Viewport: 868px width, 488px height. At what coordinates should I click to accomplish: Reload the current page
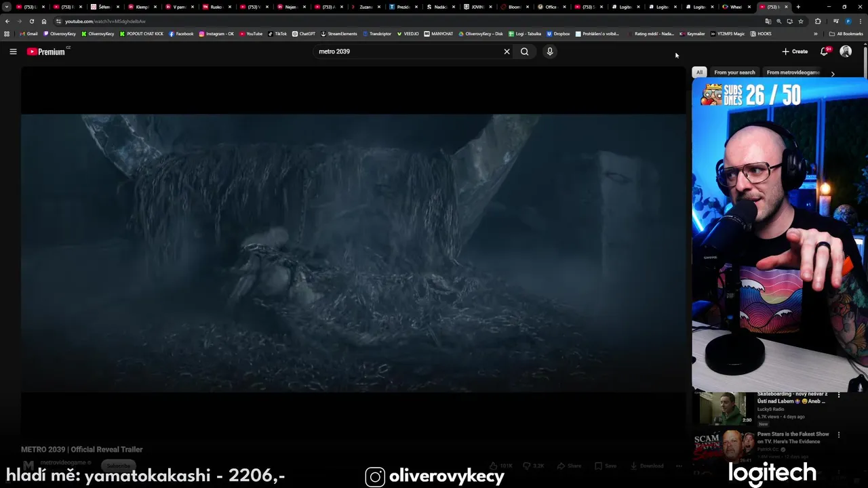tap(31, 21)
